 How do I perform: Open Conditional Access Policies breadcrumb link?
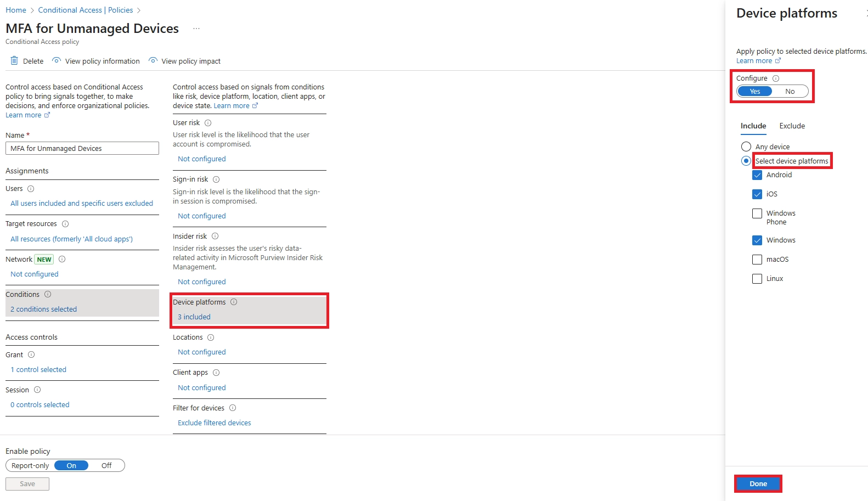coord(86,10)
